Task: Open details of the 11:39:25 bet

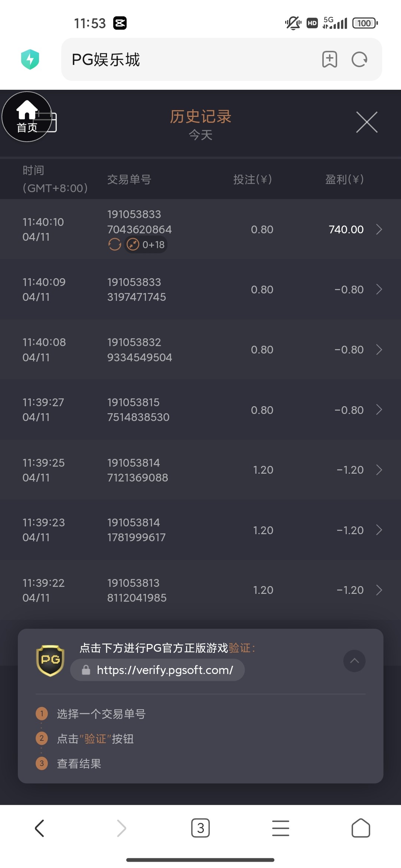Action: [x=379, y=470]
